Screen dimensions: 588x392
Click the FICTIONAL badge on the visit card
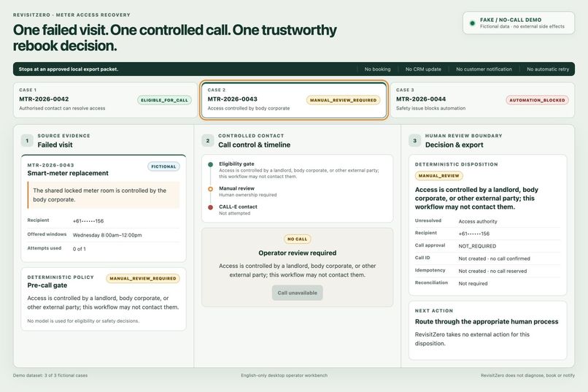(x=163, y=166)
